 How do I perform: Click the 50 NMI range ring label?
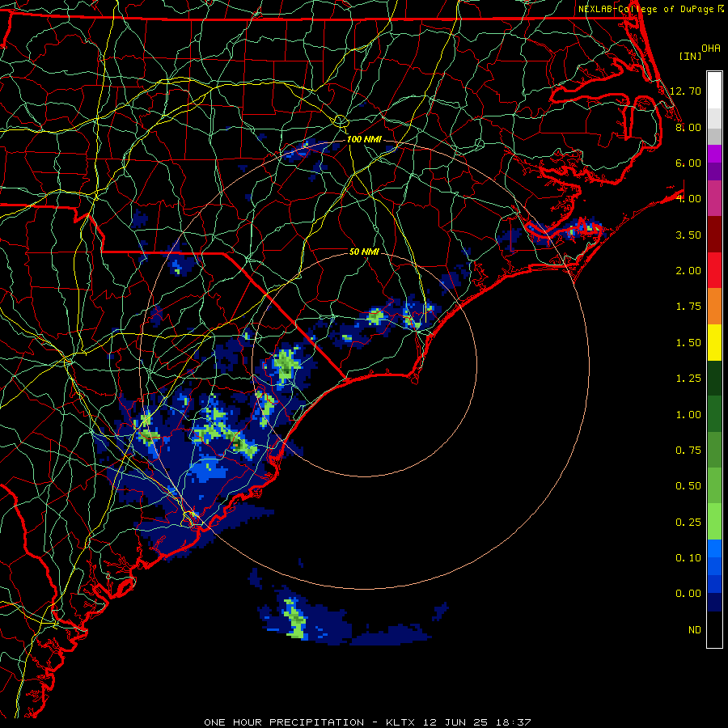(x=364, y=252)
